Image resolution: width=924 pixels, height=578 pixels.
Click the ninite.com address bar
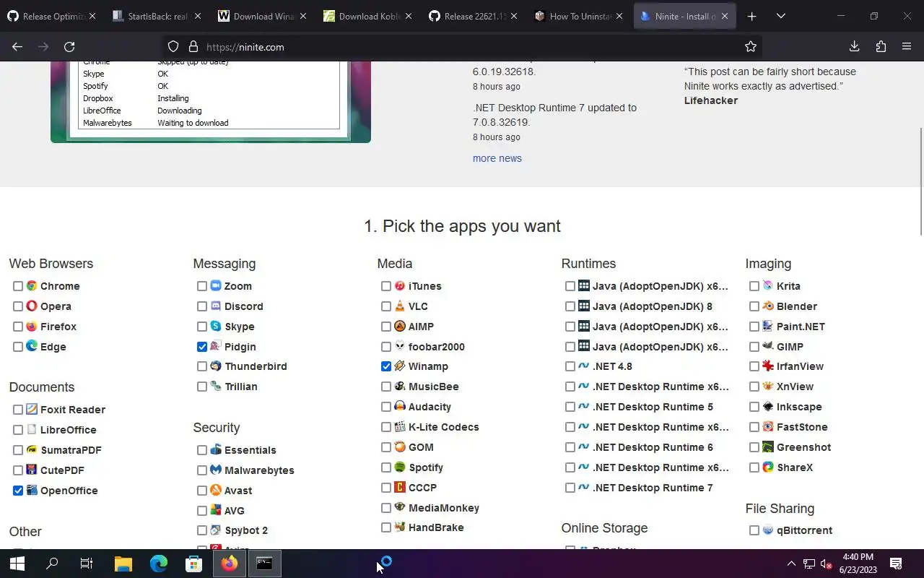point(462,47)
